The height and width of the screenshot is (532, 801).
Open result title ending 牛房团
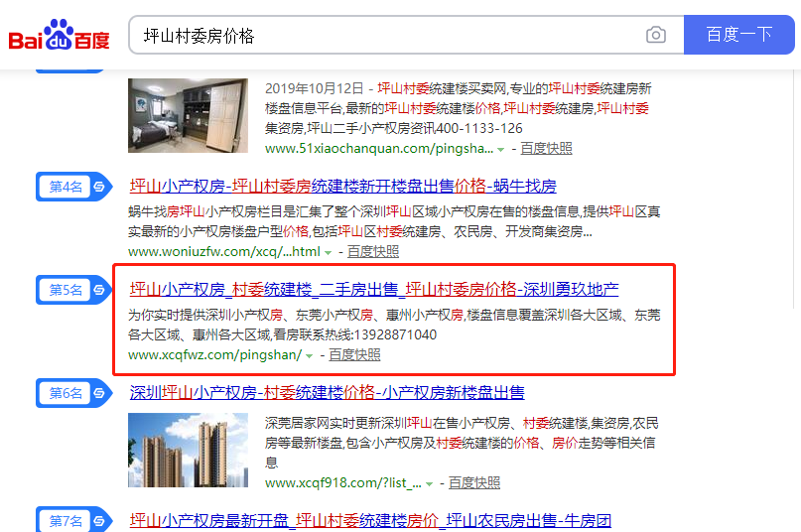(370, 520)
